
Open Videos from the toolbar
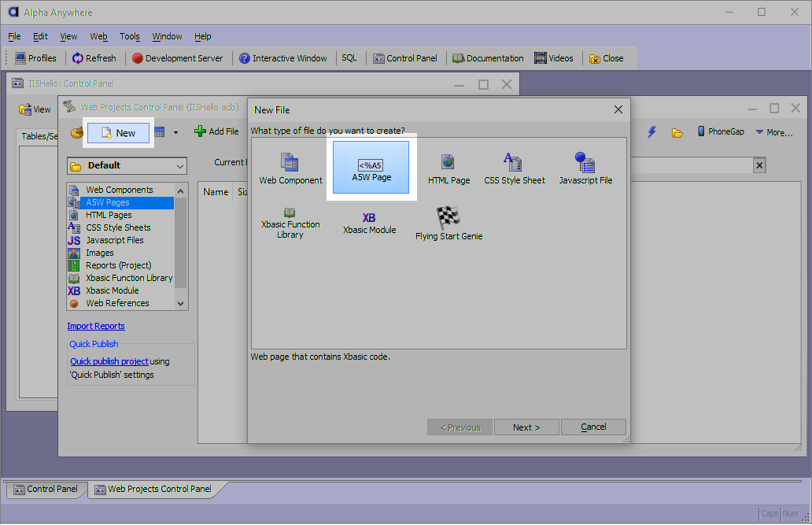pos(554,58)
